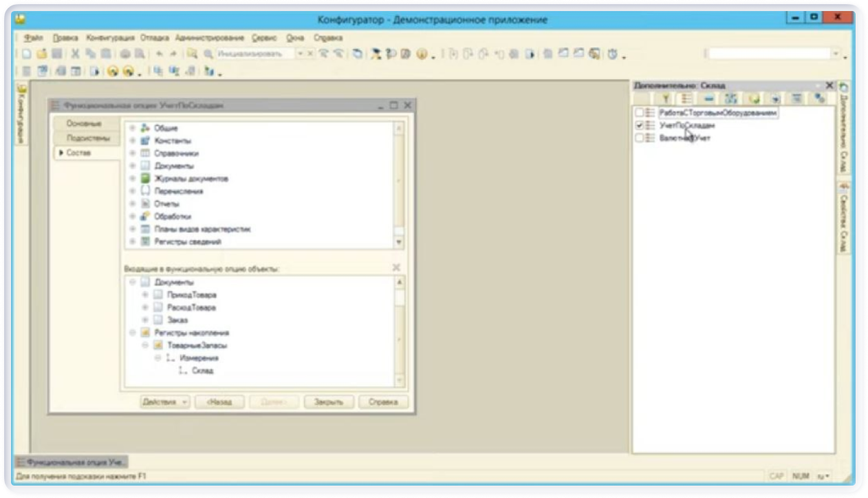Click the clock icon in the top toolbar
868x498 pixels.
pos(612,54)
